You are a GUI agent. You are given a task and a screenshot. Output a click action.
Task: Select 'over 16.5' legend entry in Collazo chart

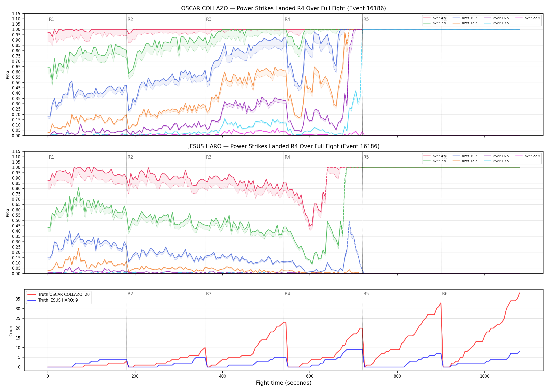pos(496,18)
